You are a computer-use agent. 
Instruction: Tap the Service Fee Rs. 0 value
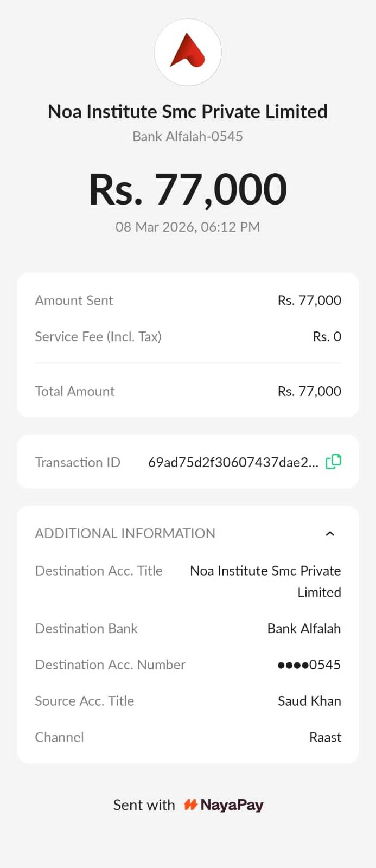click(327, 337)
